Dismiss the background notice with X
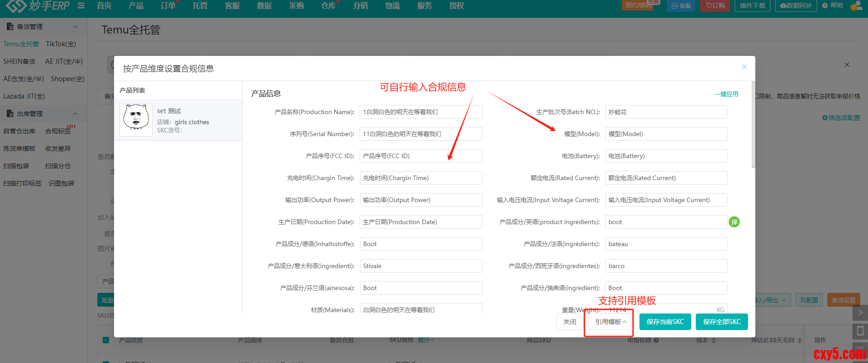 click(x=847, y=65)
